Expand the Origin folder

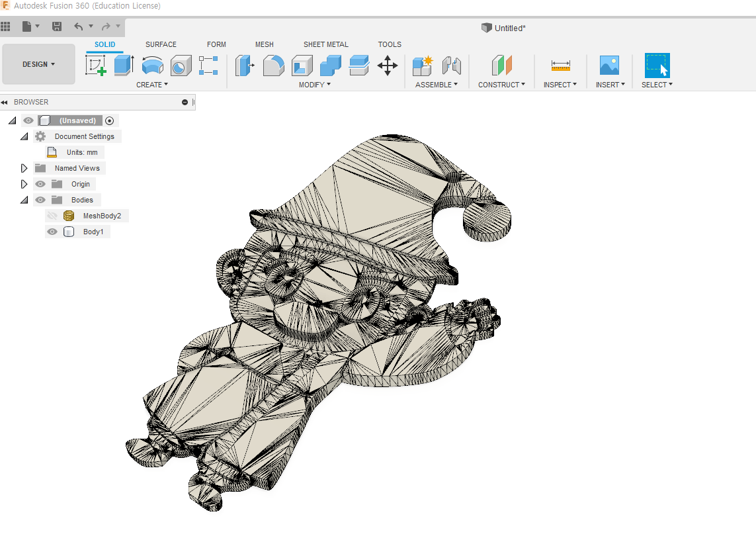pos(24,184)
